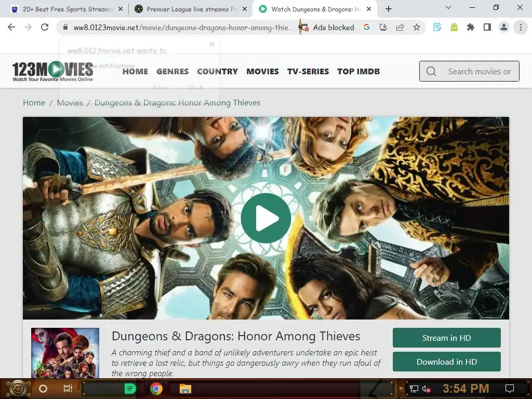Viewport: 532px width, 399px height.
Task: Click the network tray icon
Action: coord(414,389)
